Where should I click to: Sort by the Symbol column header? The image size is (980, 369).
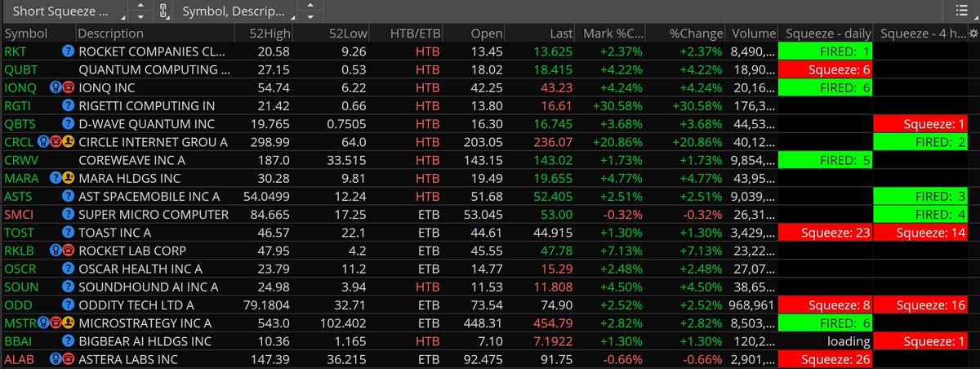coord(38,33)
